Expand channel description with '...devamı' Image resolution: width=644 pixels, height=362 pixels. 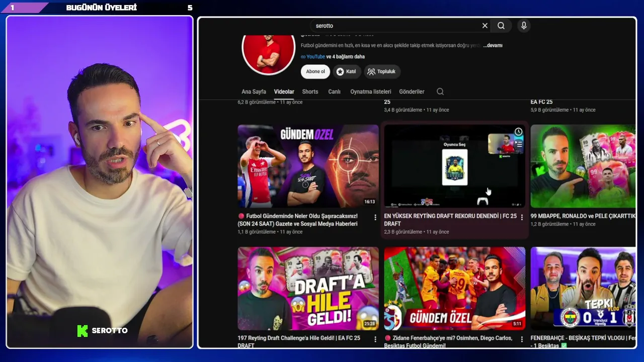pyautogui.click(x=493, y=45)
